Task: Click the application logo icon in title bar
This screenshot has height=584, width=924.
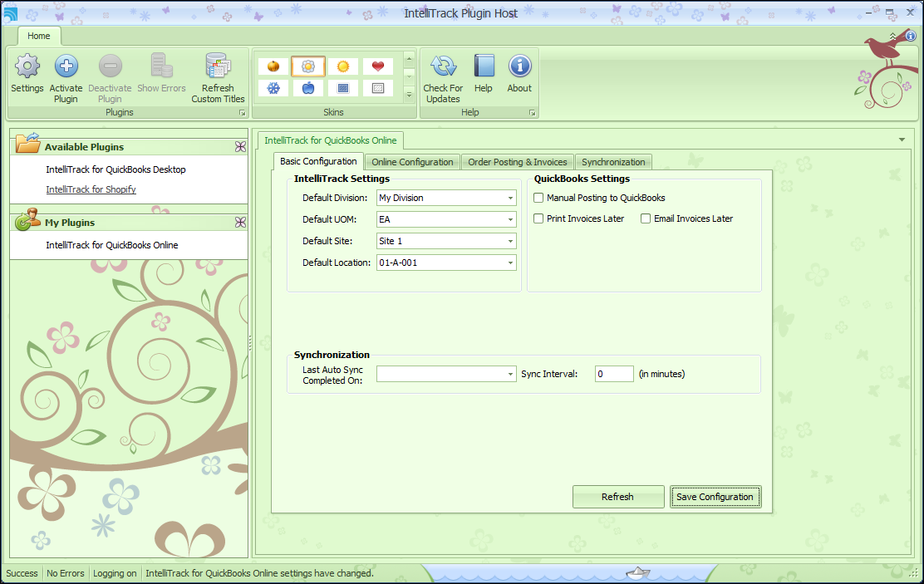Action: [x=10, y=13]
